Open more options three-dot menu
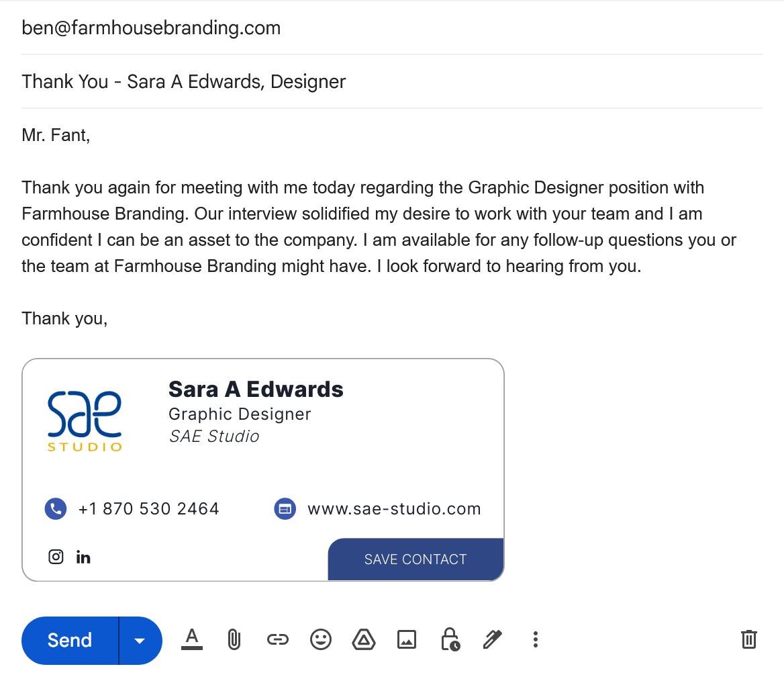 click(536, 639)
